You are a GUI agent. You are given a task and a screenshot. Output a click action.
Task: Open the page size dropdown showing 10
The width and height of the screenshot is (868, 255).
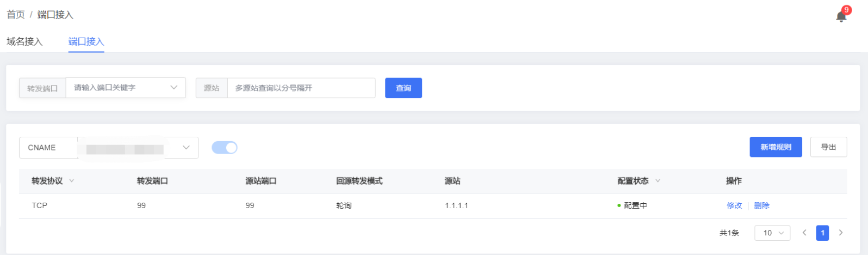(772, 233)
